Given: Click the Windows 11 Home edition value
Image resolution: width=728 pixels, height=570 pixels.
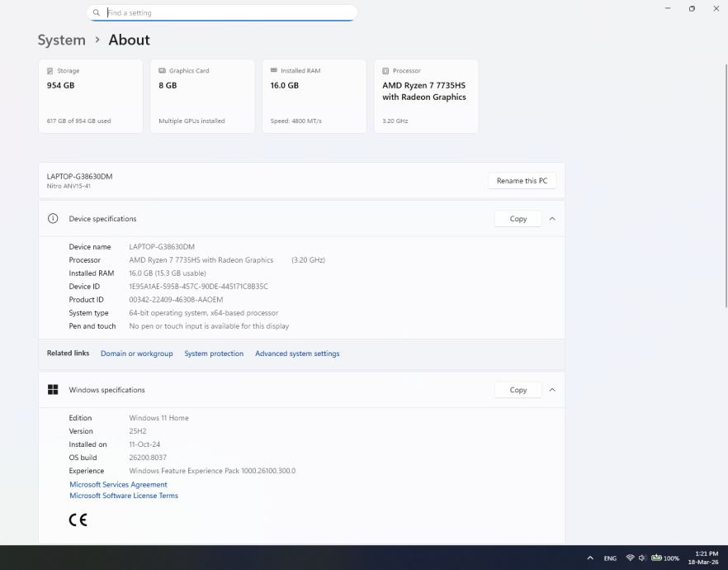Looking at the screenshot, I should tap(158, 418).
